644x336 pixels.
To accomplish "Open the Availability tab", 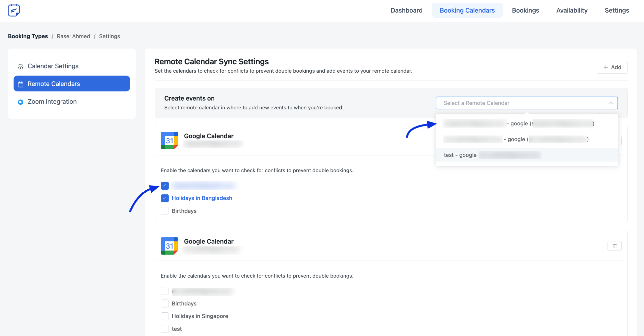I will [x=572, y=10].
